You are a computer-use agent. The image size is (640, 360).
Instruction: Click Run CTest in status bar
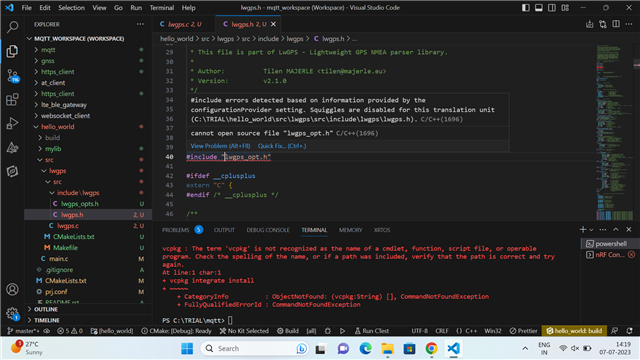tap(371, 331)
